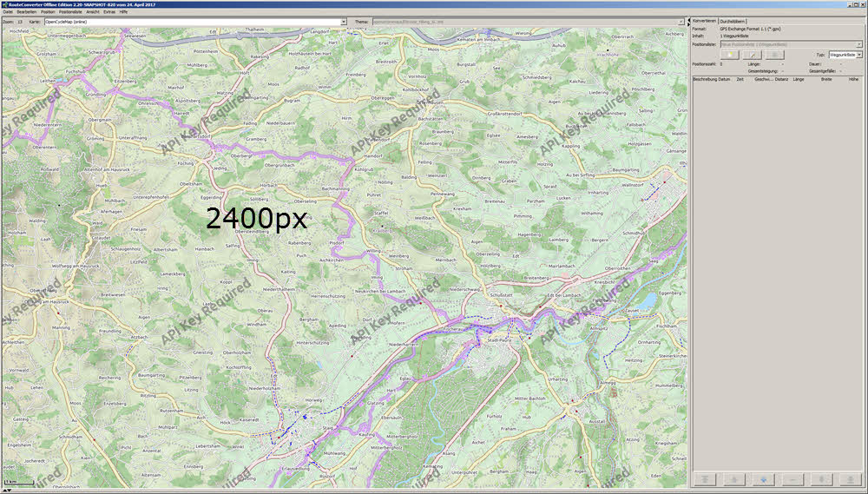
Task: Switch to the Durchstöbern tab
Action: coord(733,21)
